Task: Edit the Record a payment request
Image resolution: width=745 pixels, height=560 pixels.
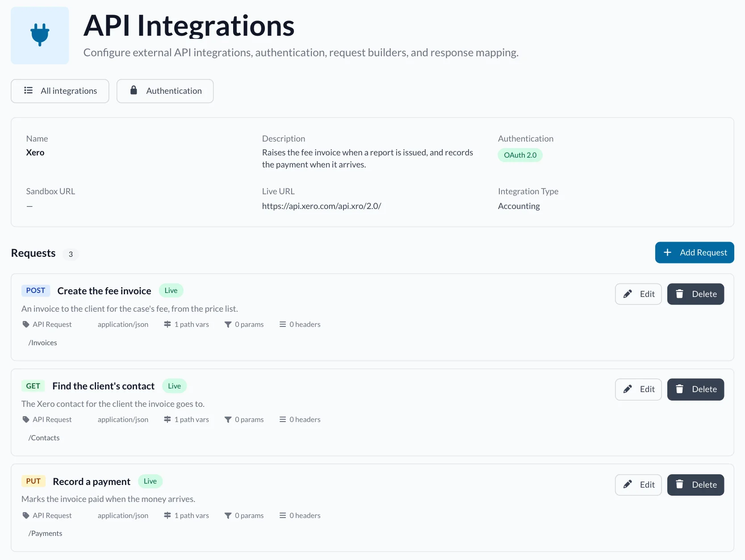Action: [638, 485]
